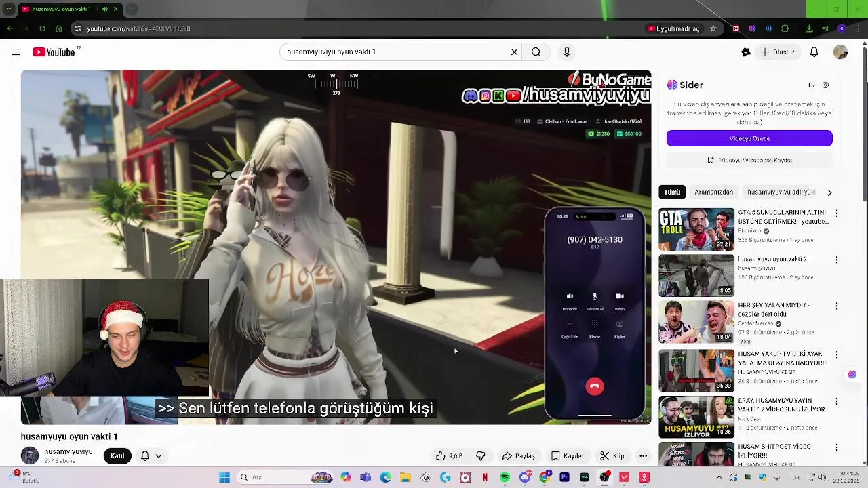Click the Uygulamada aç button
868x488 pixels.
tap(673, 28)
